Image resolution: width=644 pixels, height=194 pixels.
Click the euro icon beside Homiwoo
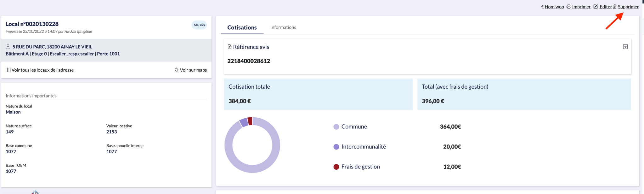click(542, 7)
